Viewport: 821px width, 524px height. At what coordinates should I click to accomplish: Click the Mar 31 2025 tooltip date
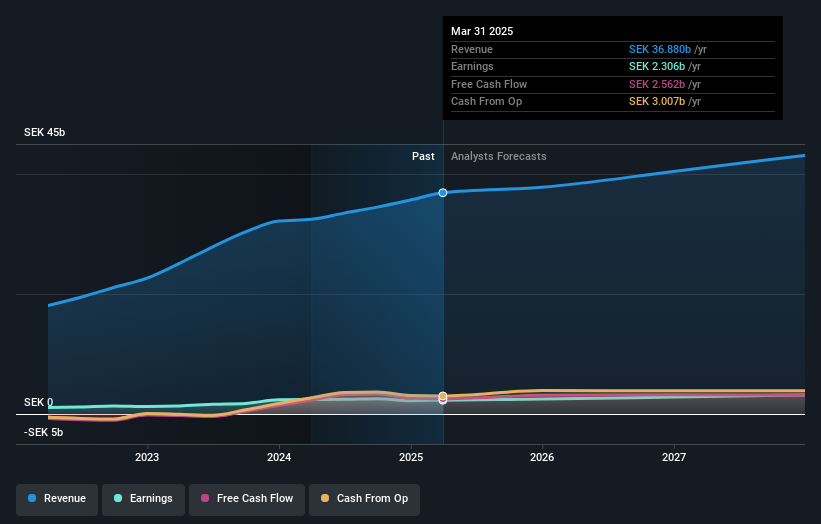click(x=482, y=31)
